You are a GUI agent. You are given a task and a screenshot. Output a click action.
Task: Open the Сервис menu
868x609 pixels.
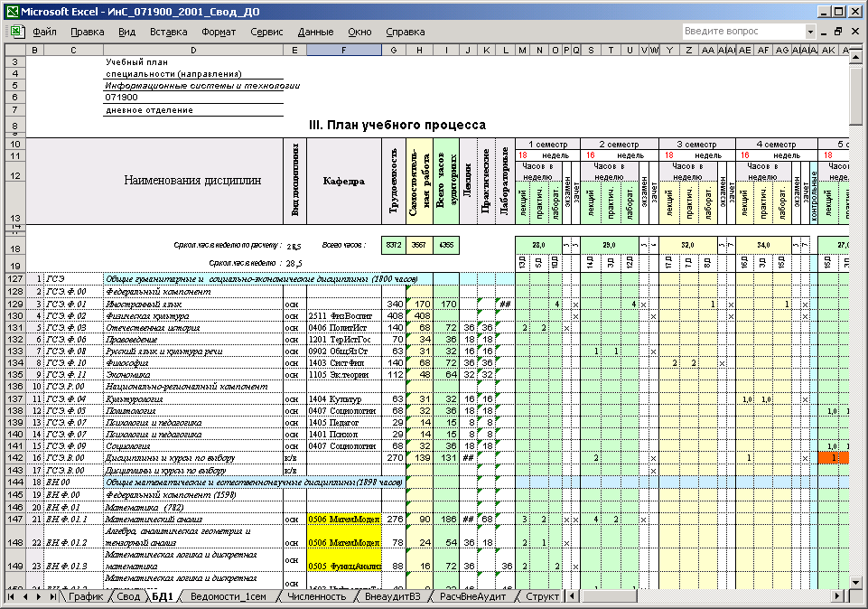click(266, 32)
